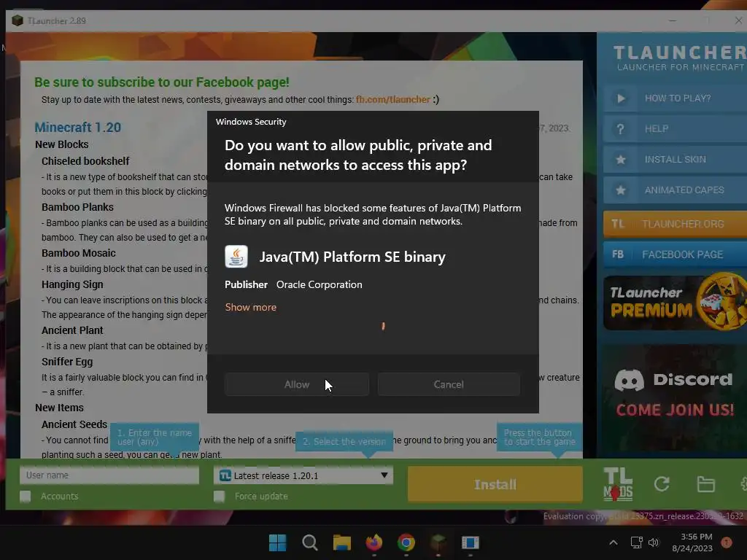
Task: Switch to TLauncher Minecraft block taskbar icon
Action: pyautogui.click(x=438, y=542)
